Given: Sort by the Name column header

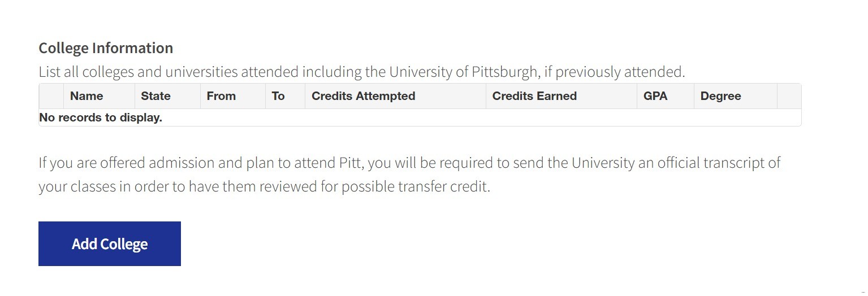Looking at the screenshot, I should click(87, 96).
